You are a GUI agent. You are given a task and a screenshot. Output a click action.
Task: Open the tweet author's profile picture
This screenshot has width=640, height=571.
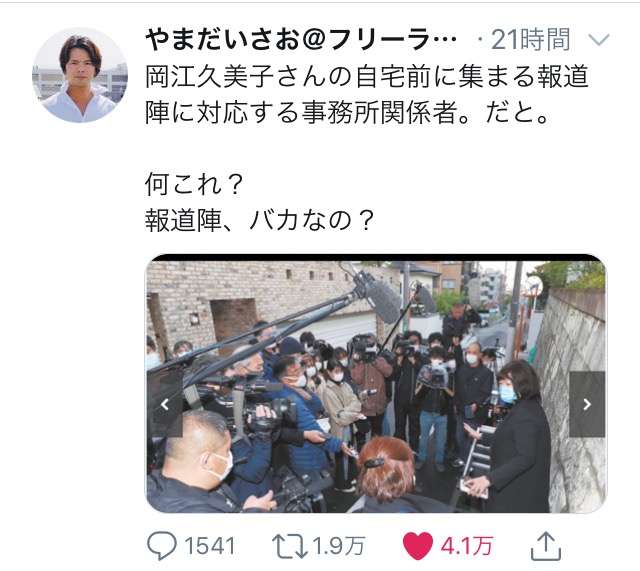point(80,75)
